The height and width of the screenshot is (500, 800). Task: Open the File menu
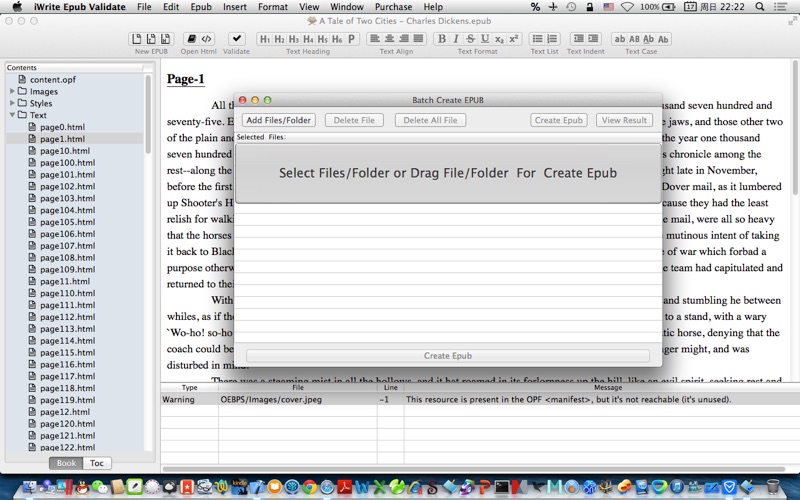pyautogui.click(x=144, y=7)
